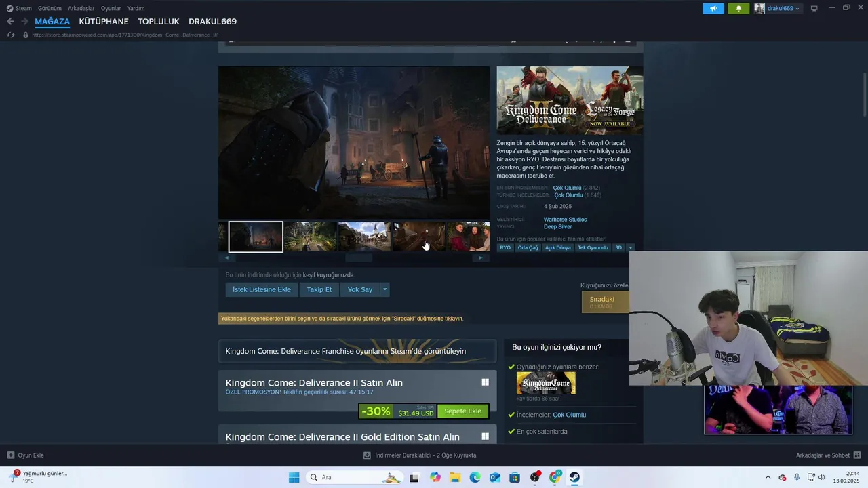The width and height of the screenshot is (868, 488).
Task: Open File Explorer from taskbar
Action: (x=455, y=478)
